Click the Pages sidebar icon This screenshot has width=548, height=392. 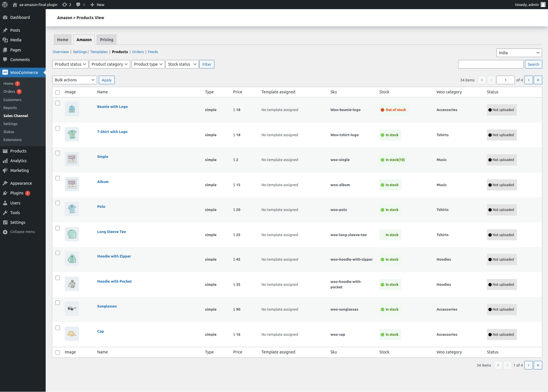[x=5, y=50]
